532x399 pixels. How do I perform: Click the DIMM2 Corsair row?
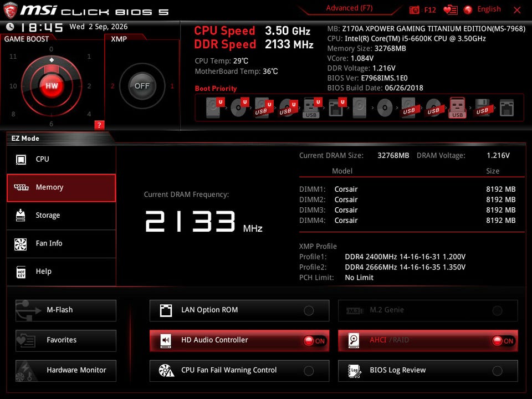click(x=407, y=200)
